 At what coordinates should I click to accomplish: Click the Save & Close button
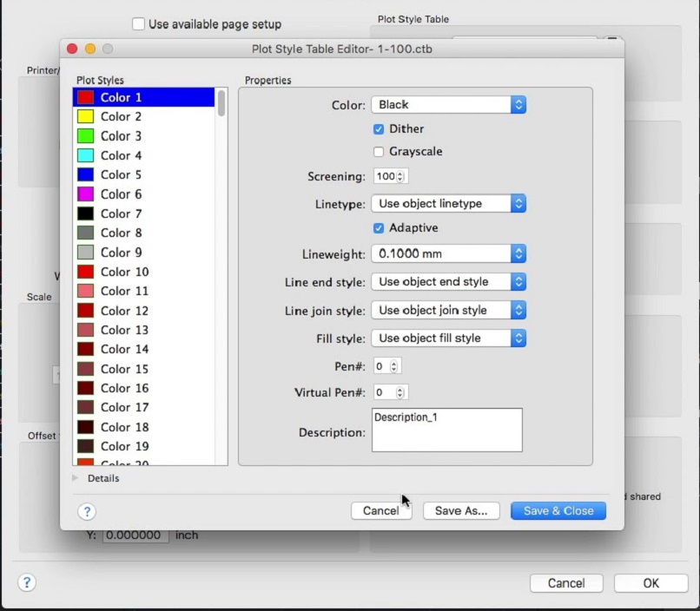click(558, 511)
